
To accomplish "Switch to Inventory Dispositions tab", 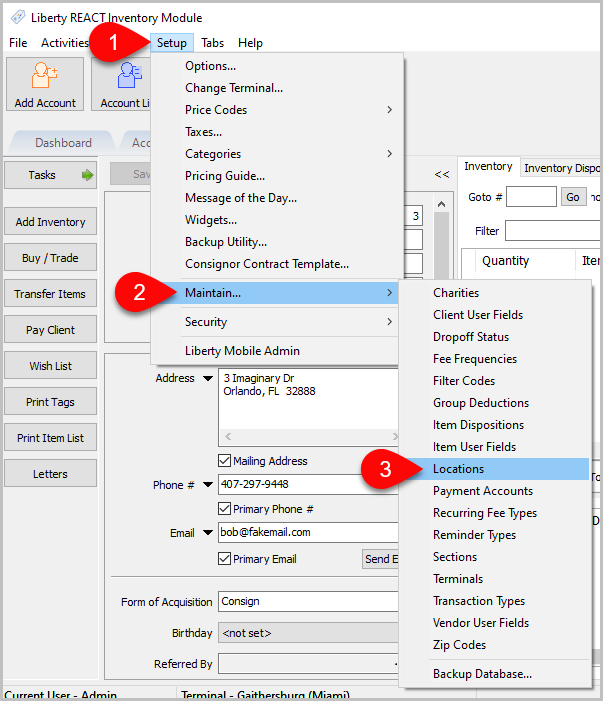I will click(x=561, y=168).
